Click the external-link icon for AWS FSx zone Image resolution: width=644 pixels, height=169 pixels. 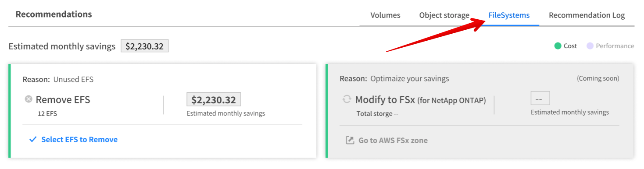350,141
